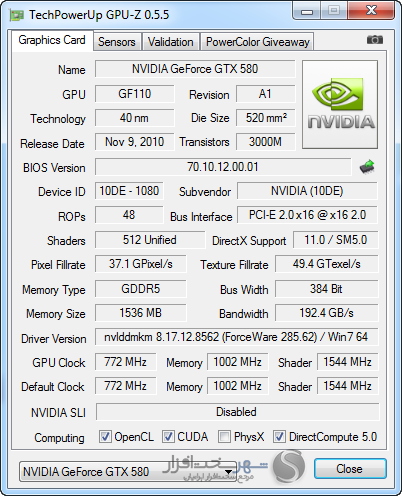Viewport: 402px width, 496px height.
Task: Minimize the GPU-Z window
Action: (x=307, y=12)
